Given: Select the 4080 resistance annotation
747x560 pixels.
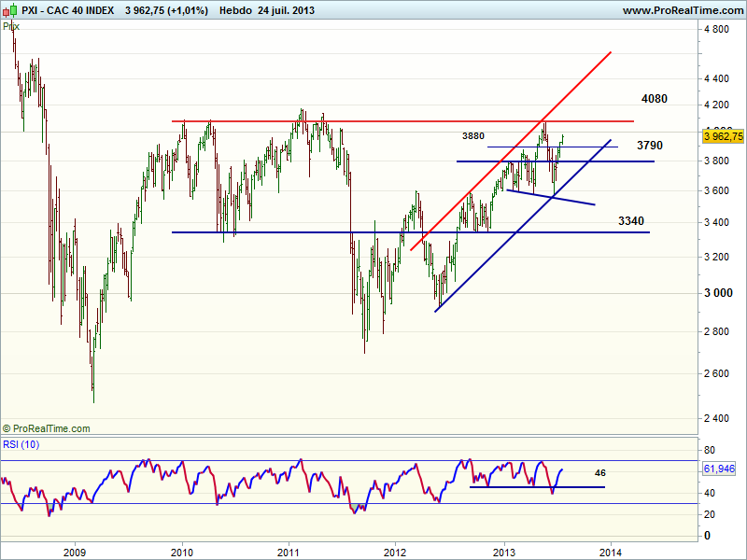Looking at the screenshot, I should 654,99.
